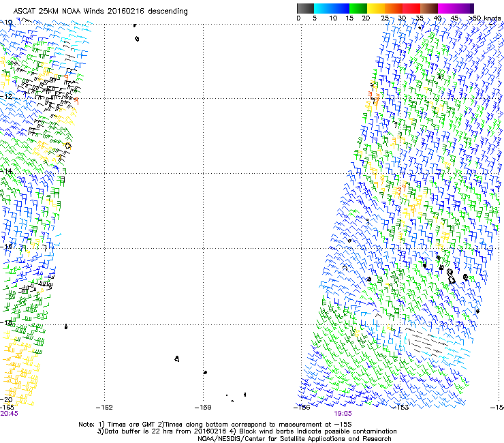Click the "-12" latitude label
The width and height of the screenshot is (504, 443).
click(x=6, y=96)
